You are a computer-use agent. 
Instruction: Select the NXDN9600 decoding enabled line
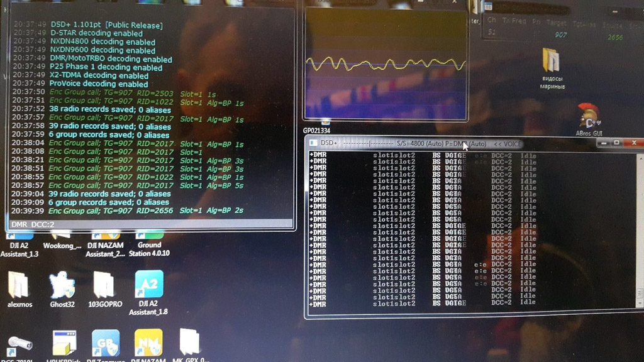coord(84,50)
